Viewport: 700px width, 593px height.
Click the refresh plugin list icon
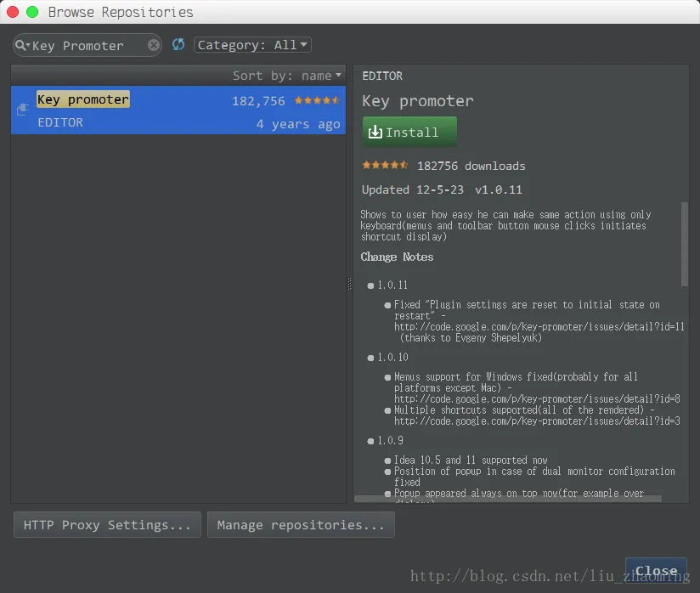tap(178, 45)
